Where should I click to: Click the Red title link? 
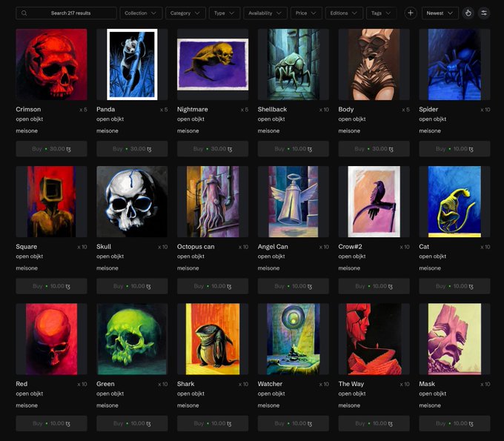(x=21, y=384)
